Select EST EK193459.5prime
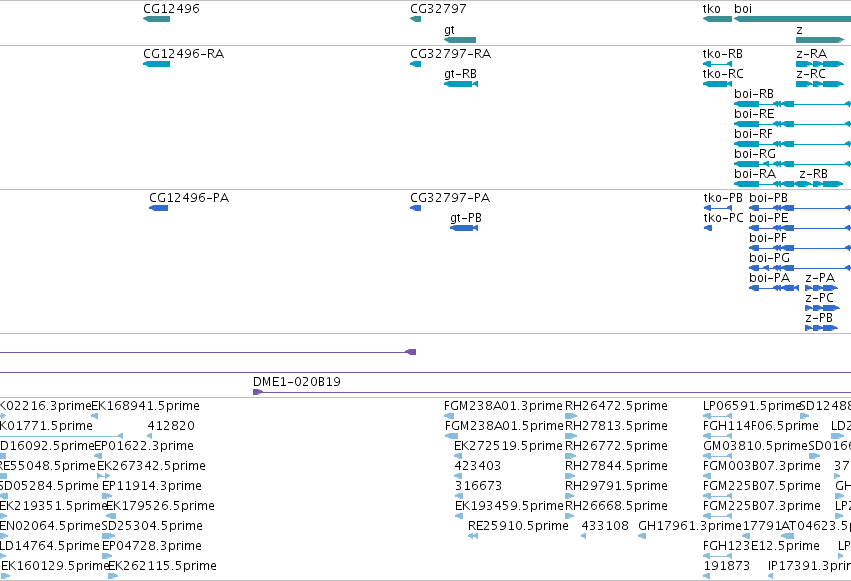The width and height of the screenshot is (851, 581). [459, 517]
